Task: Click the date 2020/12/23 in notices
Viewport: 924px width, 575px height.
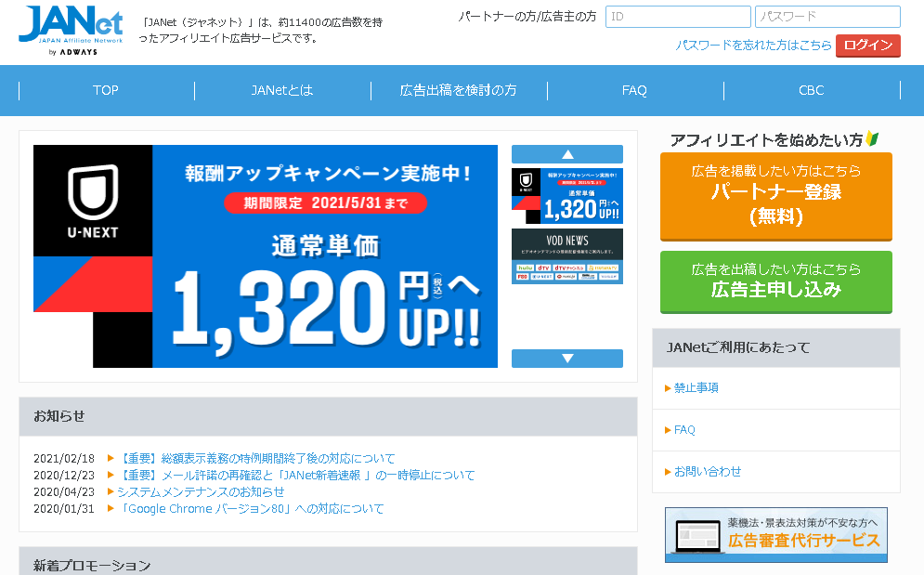Action: pos(64,475)
